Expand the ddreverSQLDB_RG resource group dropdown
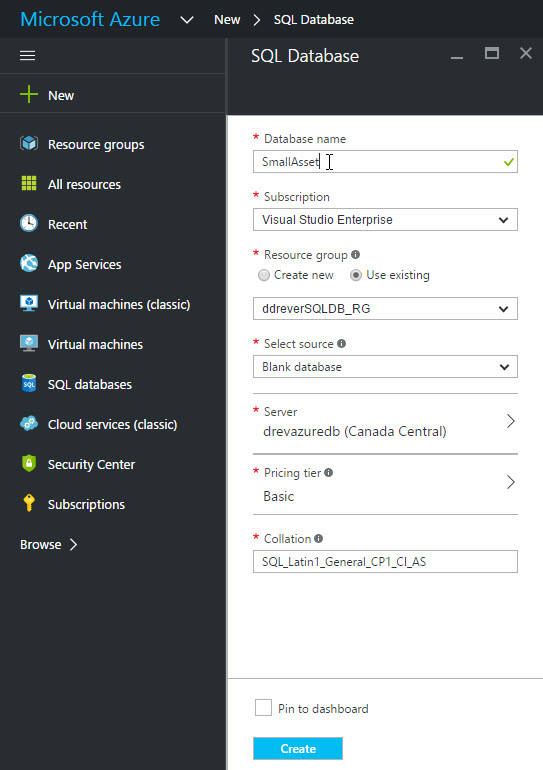The image size is (543, 770). pos(385,308)
